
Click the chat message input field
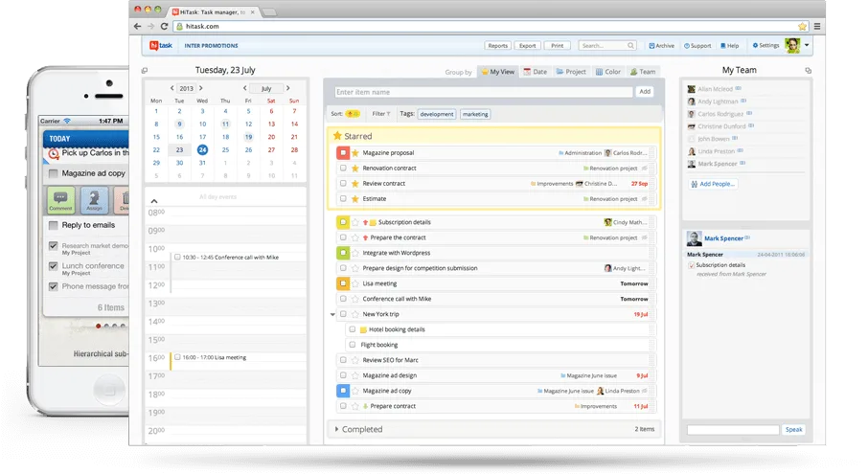(733, 430)
